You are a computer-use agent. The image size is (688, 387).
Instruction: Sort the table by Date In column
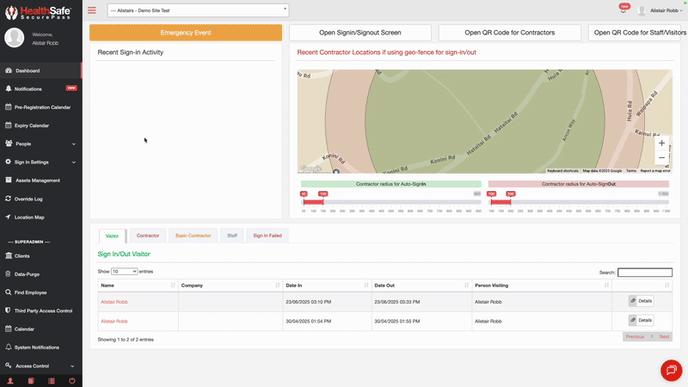[x=326, y=285]
